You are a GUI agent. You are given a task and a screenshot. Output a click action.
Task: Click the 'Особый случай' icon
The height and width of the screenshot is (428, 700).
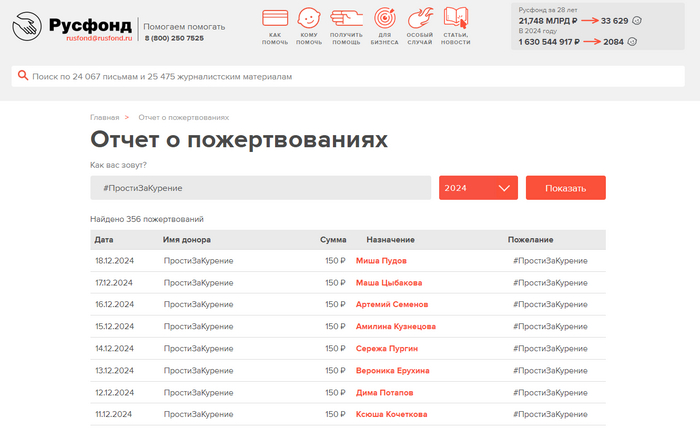click(x=420, y=19)
